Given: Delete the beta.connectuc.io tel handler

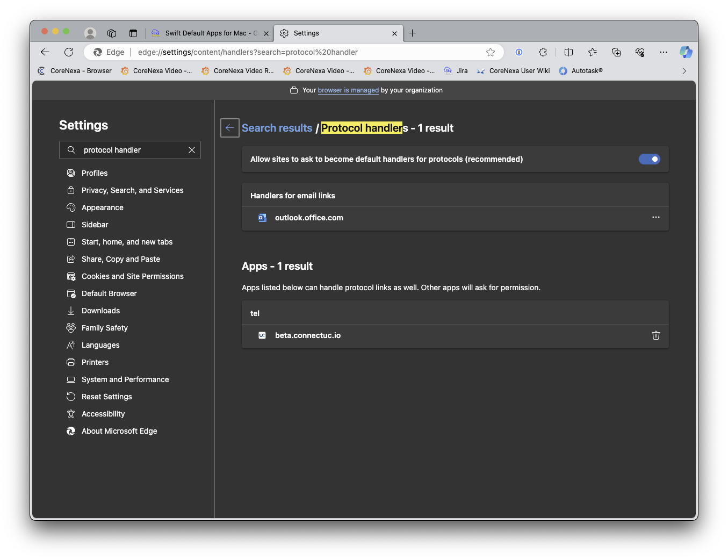Looking at the screenshot, I should [x=656, y=335].
